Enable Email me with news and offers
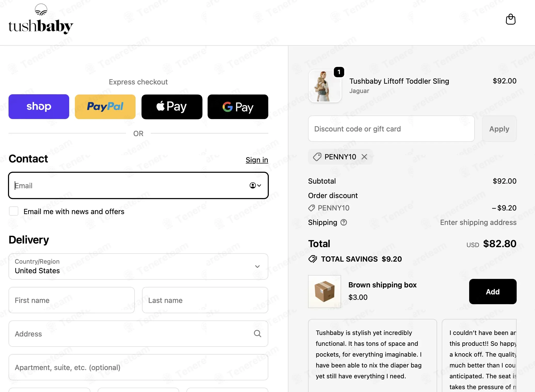The height and width of the screenshot is (392, 535). pyautogui.click(x=14, y=211)
